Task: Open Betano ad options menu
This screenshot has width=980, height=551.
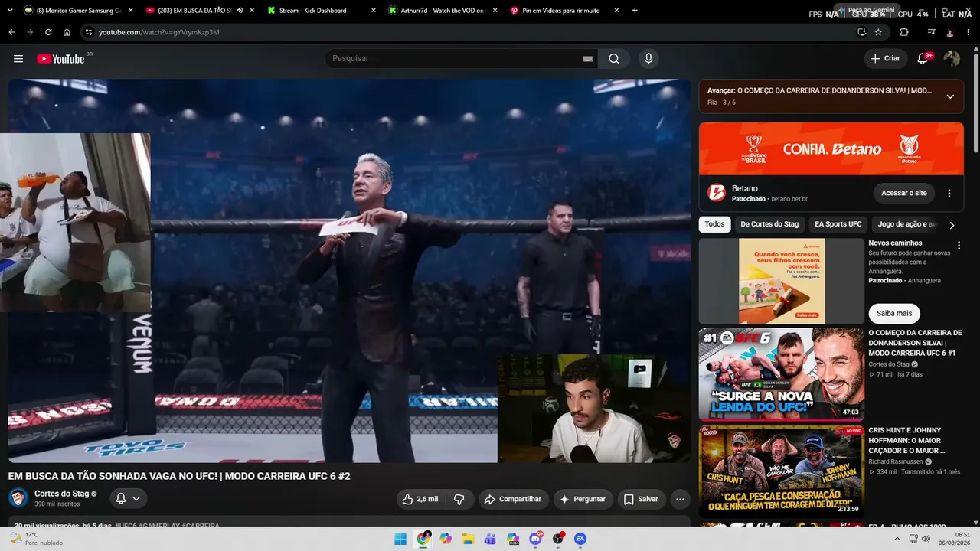Action: [949, 193]
